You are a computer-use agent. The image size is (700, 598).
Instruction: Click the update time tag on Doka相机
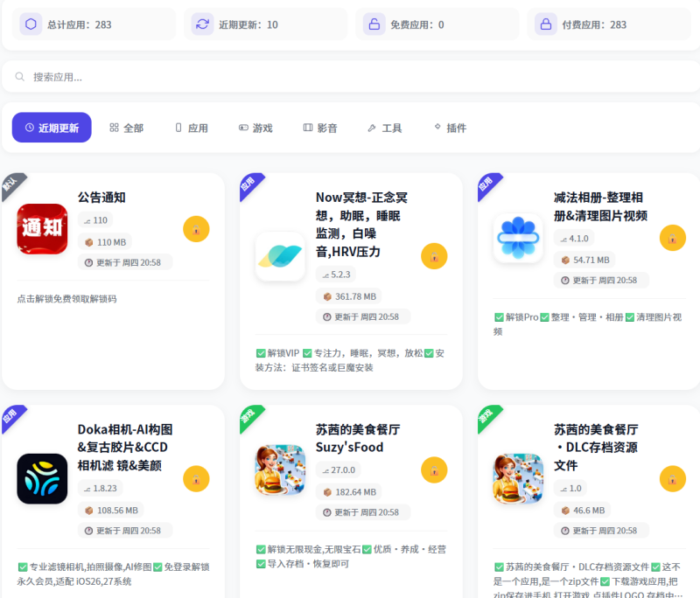point(125,531)
